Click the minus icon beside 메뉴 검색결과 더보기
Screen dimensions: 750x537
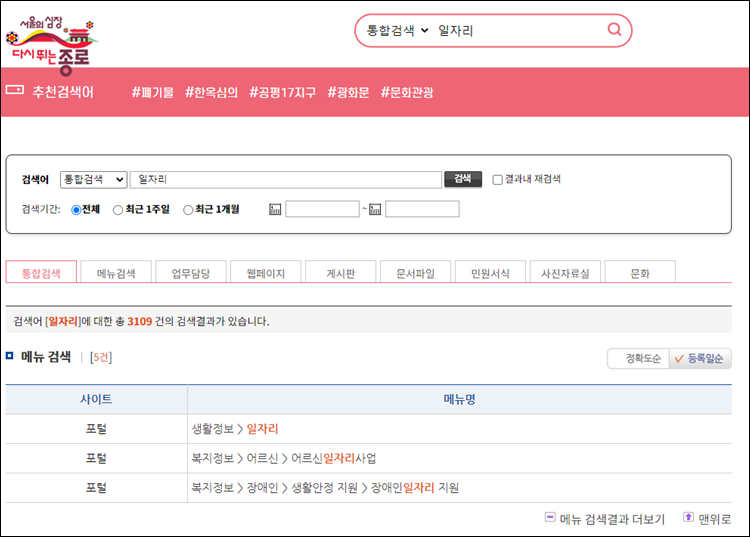[550, 517]
